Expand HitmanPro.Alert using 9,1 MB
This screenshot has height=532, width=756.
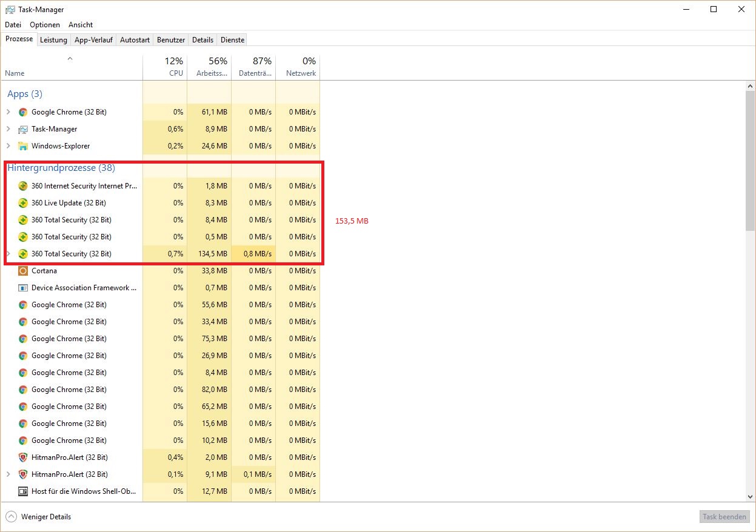click(8, 474)
